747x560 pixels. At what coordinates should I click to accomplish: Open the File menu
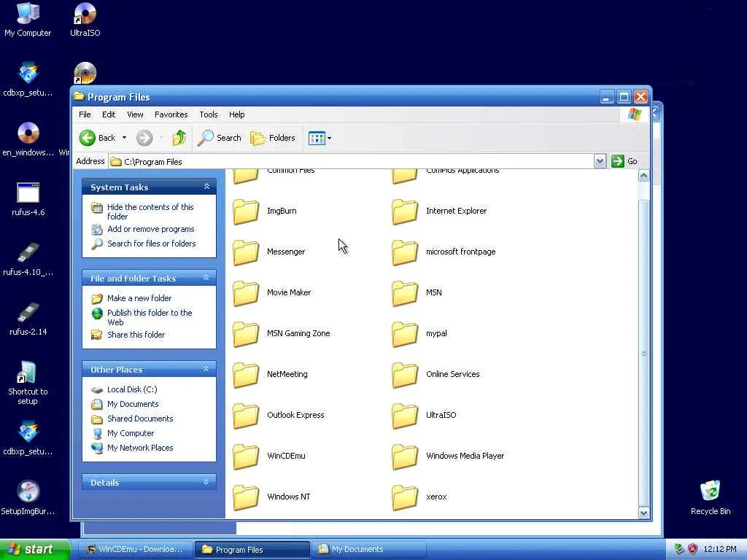click(85, 114)
